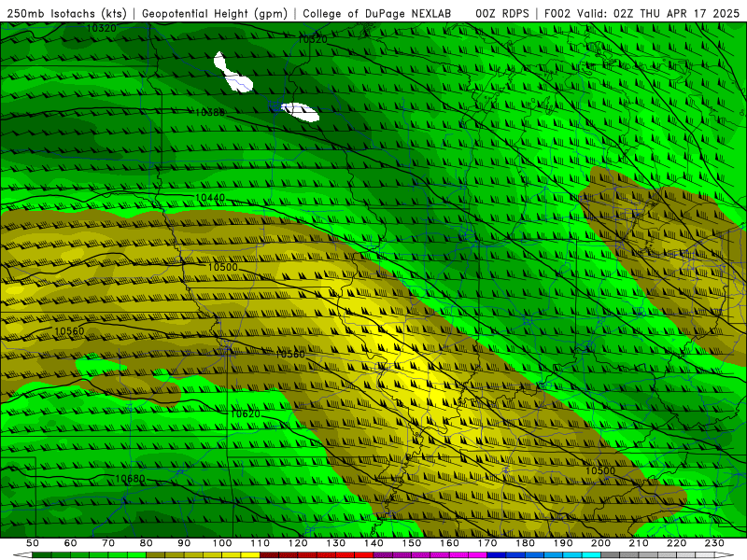Image resolution: width=747 pixels, height=560 pixels.
Task: Click the 10620 height contour label
Action: pyautogui.click(x=246, y=413)
